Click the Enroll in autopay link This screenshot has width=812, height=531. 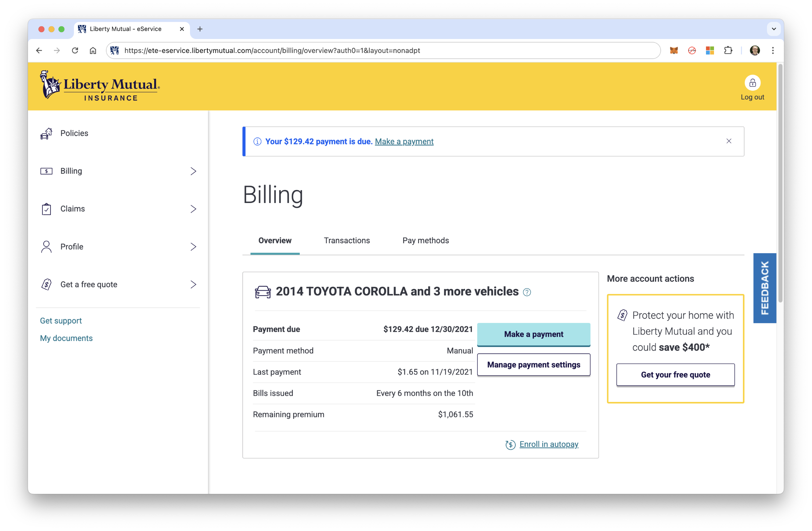tap(549, 444)
